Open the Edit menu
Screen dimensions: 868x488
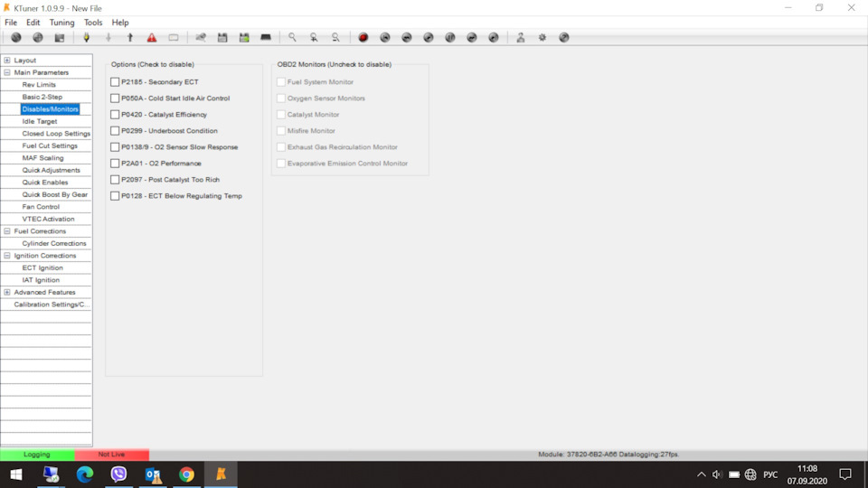click(x=33, y=23)
